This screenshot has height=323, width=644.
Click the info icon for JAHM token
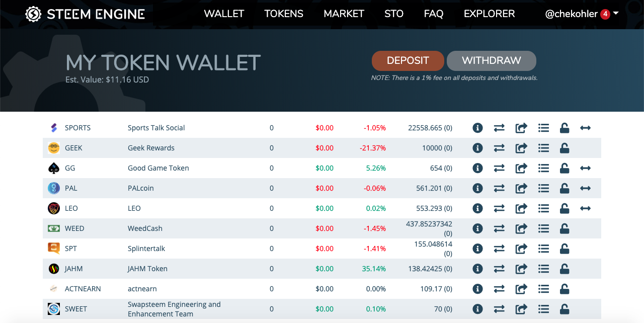coord(477,269)
